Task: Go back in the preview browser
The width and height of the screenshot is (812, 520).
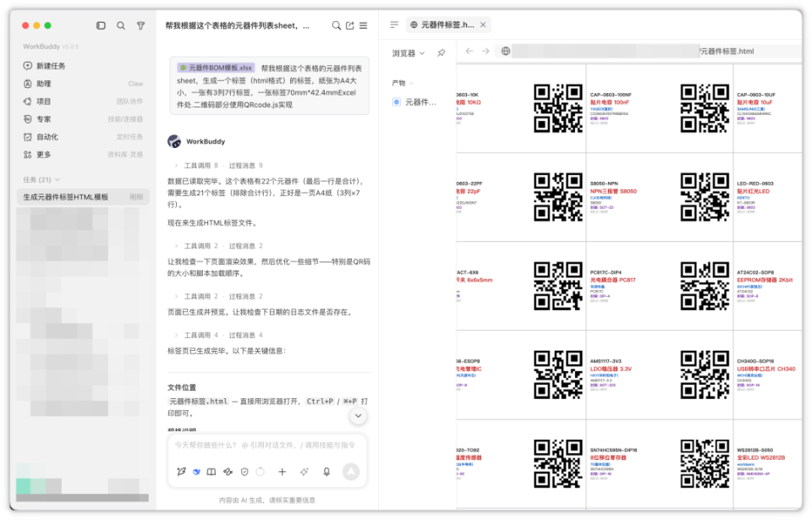Action: click(469, 51)
